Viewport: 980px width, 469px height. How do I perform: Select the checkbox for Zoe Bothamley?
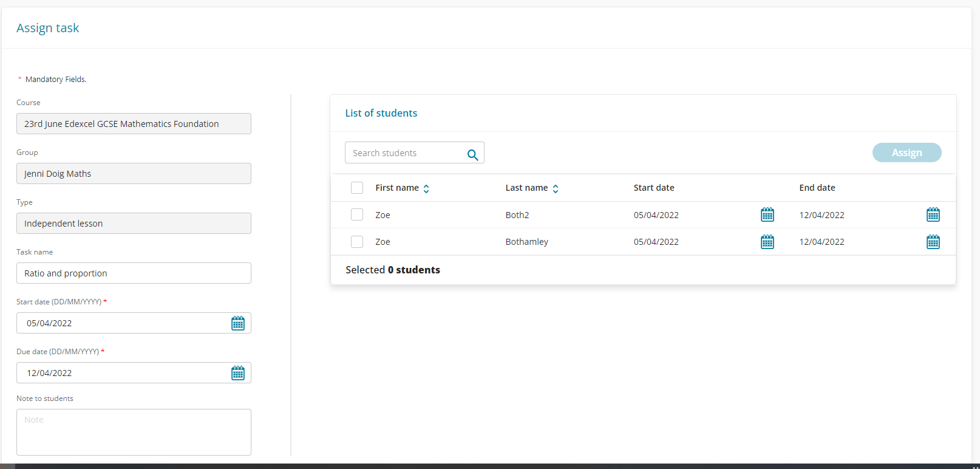point(357,242)
